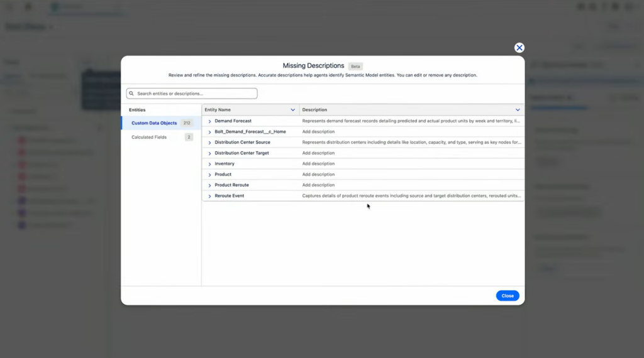Viewport: 644px width, 358px height.
Task: Edit the Demand Forecast description text
Action: pos(411,121)
